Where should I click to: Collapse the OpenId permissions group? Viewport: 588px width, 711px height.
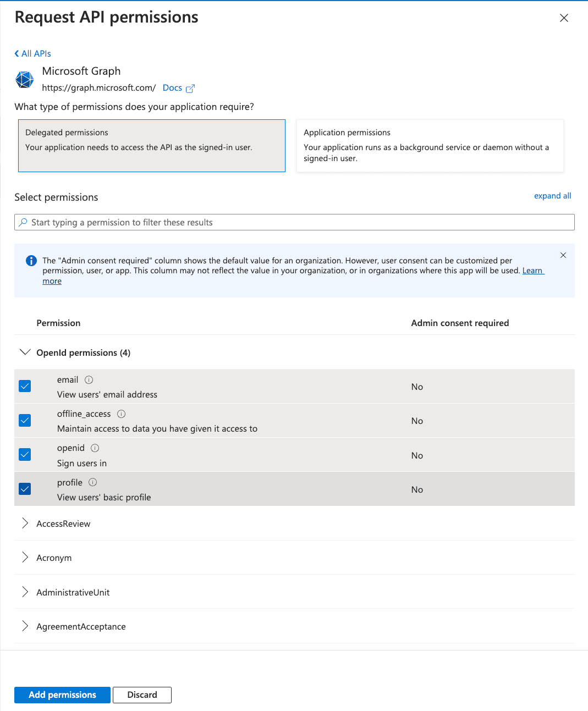tap(25, 352)
